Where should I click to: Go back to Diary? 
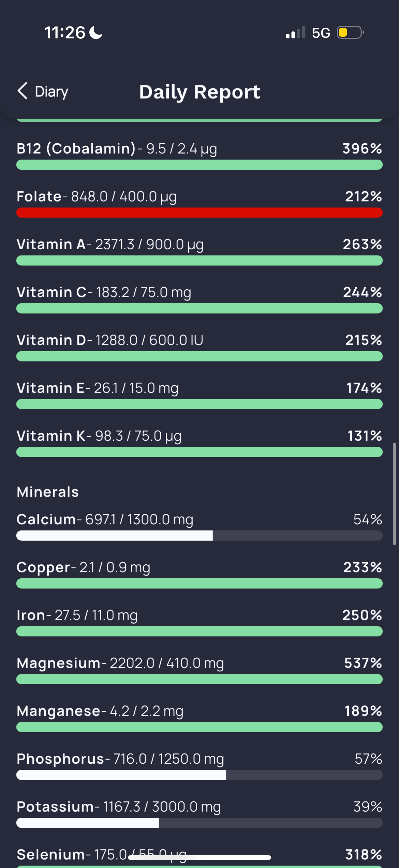[x=42, y=91]
